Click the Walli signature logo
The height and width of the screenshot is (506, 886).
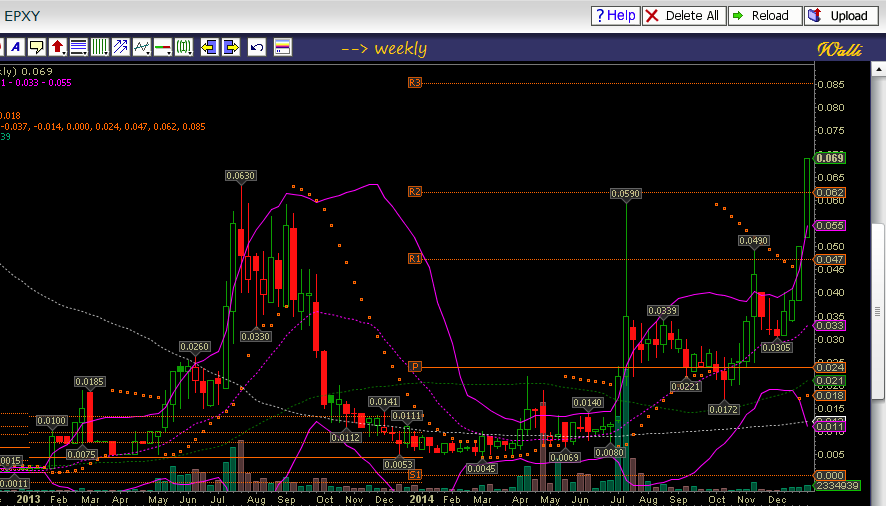(x=840, y=50)
